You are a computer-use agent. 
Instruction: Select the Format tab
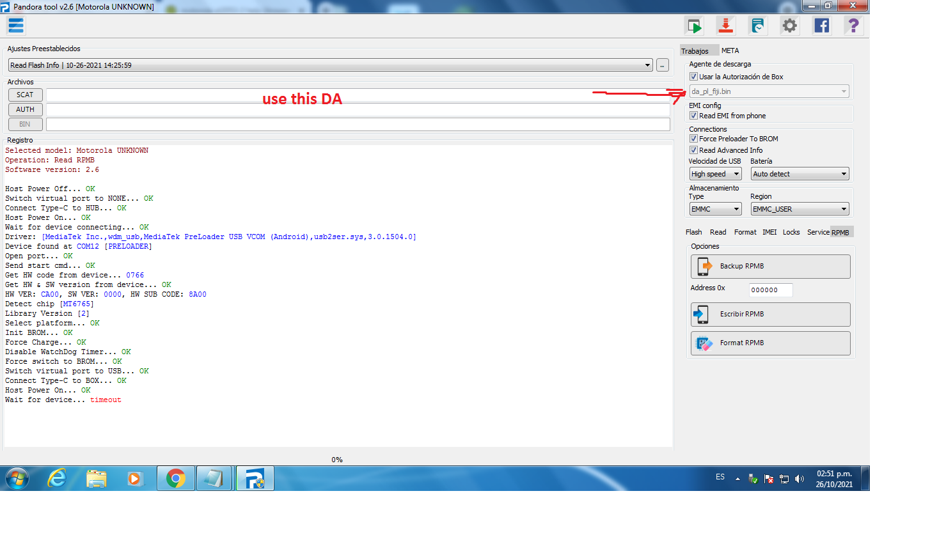(745, 232)
